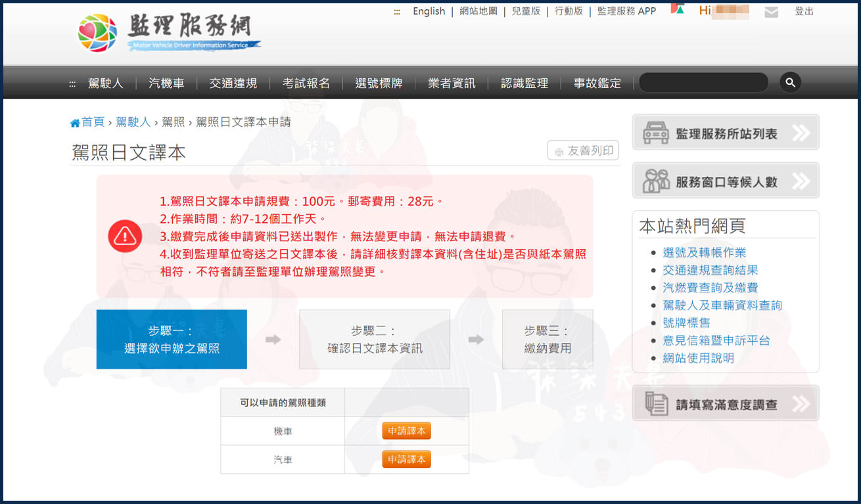Open the 考試報名 navigation menu

click(x=306, y=83)
